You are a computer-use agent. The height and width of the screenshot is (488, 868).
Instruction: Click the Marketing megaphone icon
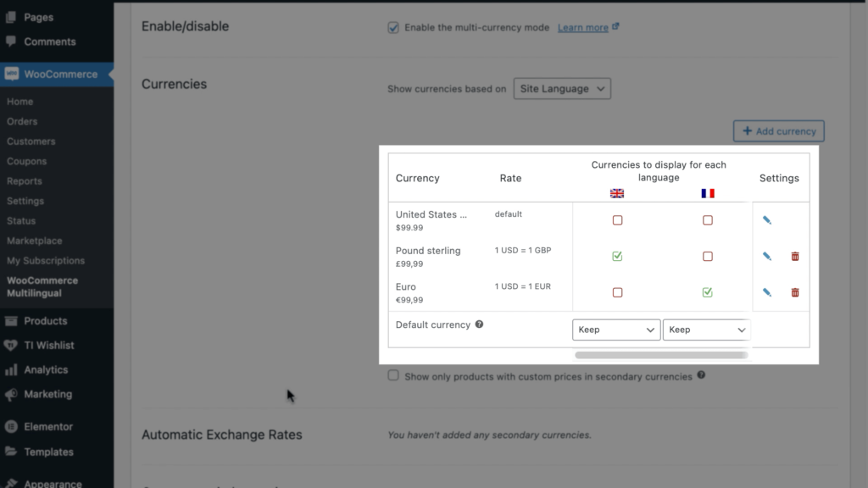(11, 394)
